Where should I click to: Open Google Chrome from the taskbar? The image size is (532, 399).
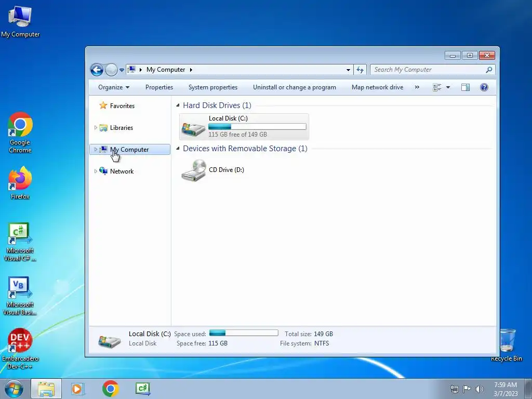click(x=110, y=389)
